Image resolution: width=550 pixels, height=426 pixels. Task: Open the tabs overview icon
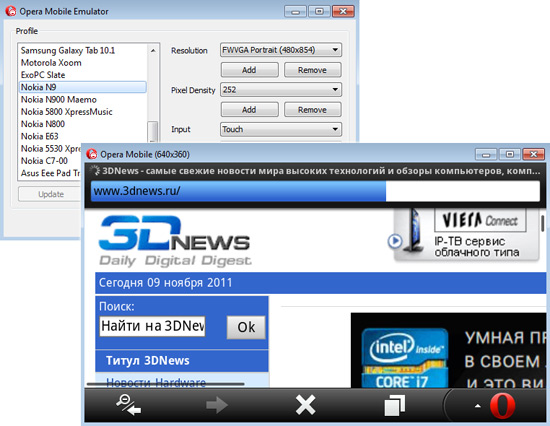(x=395, y=405)
